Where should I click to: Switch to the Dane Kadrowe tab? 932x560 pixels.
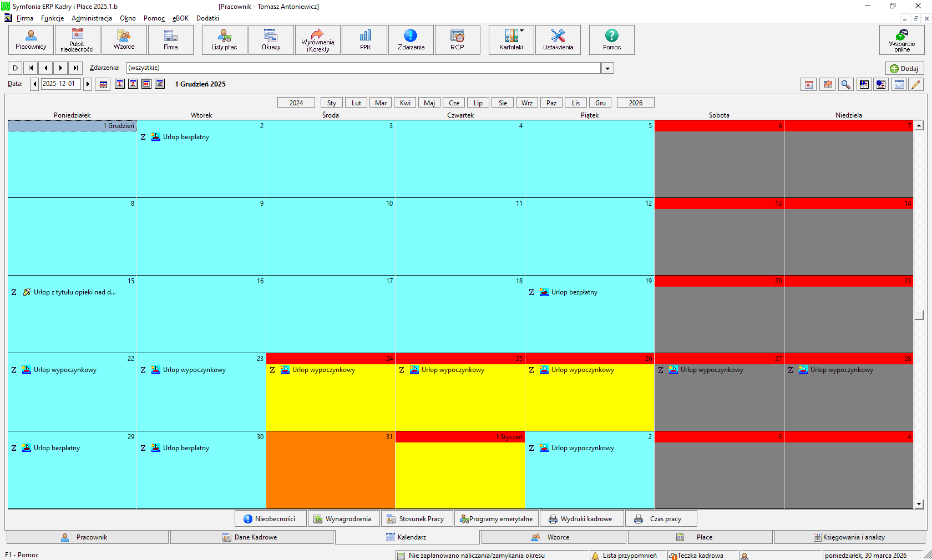[x=252, y=537]
